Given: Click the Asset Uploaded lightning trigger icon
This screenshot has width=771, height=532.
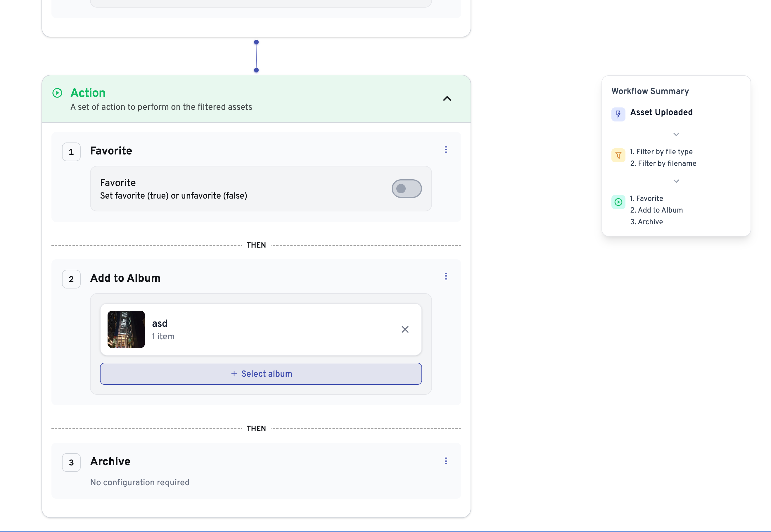Looking at the screenshot, I should [x=618, y=114].
